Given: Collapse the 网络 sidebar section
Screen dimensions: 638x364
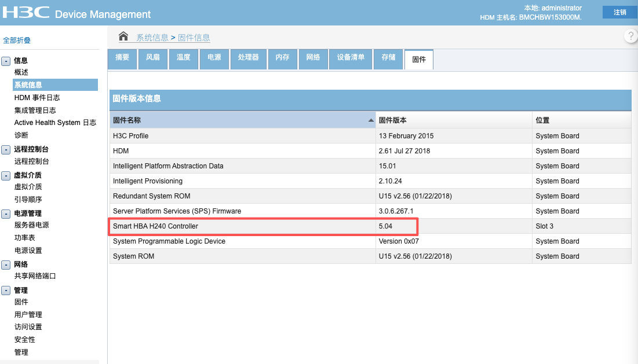Looking at the screenshot, I should (6, 264).
